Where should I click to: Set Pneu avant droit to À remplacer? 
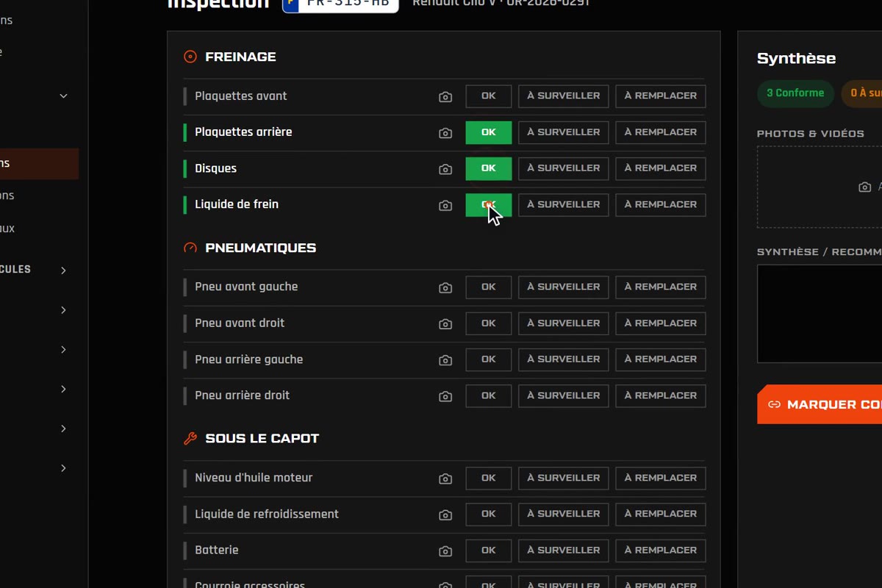point(661,323)
